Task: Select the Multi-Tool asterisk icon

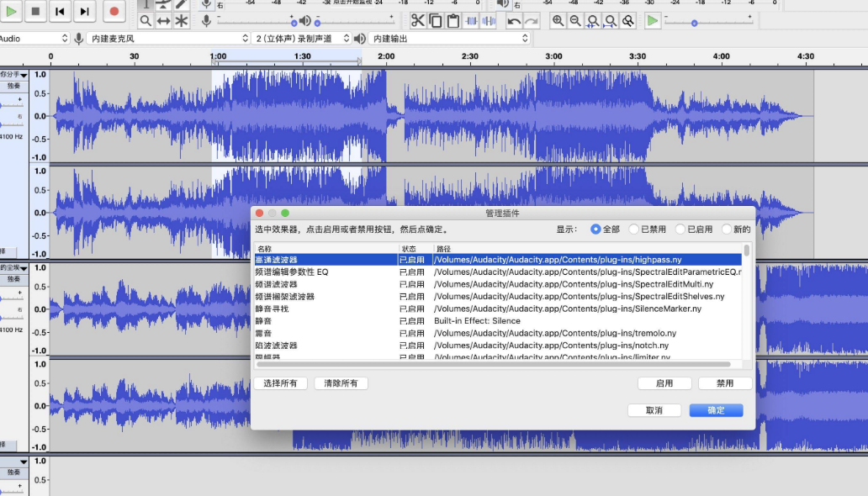Action: pos(181,21)
